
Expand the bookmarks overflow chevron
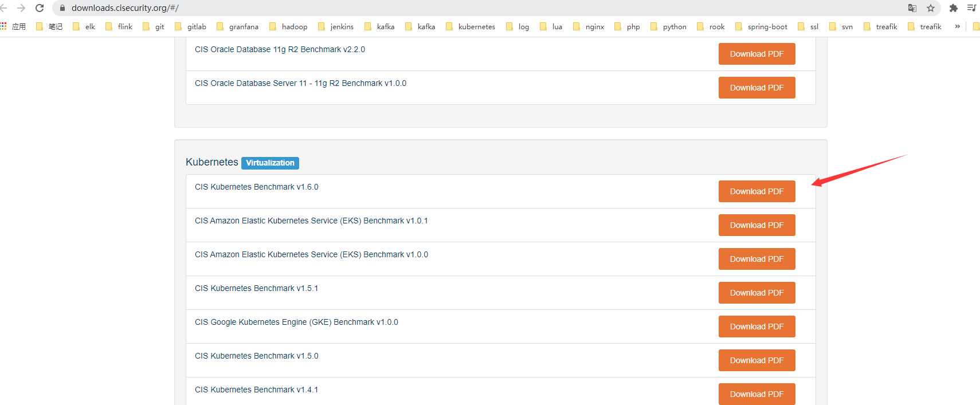(x=957, y=26)
